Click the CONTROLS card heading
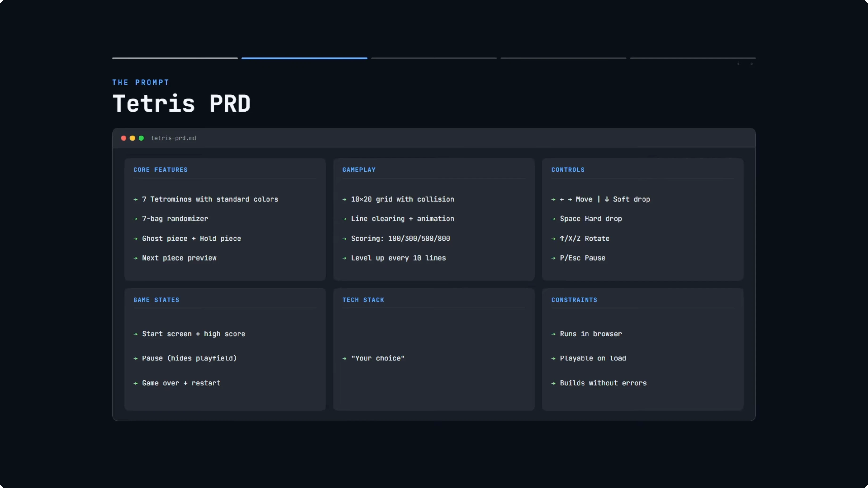 [x=568, y=170]
